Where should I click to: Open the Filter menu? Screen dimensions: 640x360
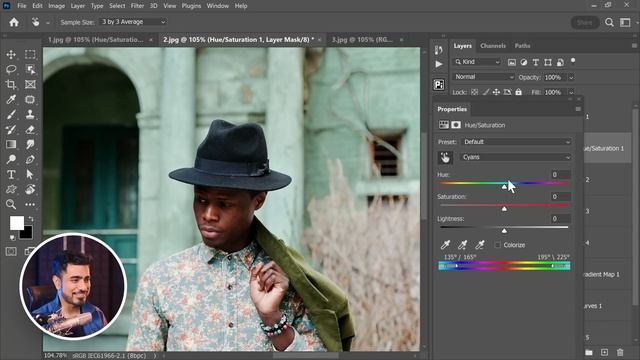[x=137, y=6]
